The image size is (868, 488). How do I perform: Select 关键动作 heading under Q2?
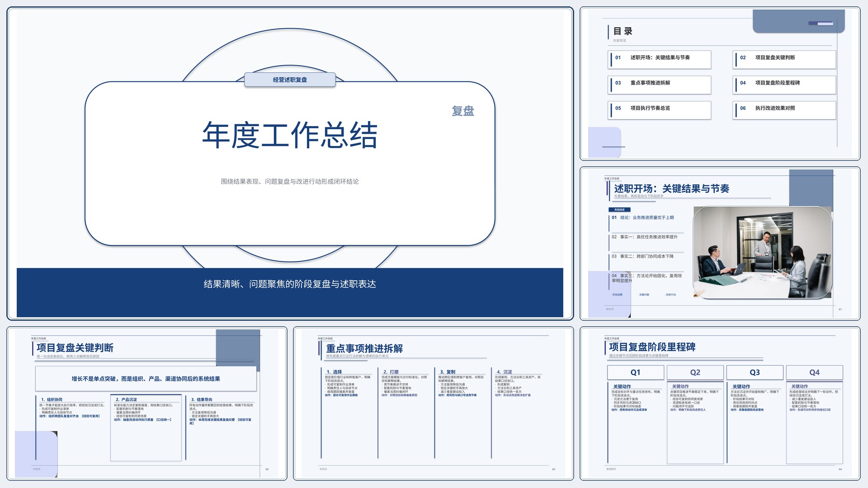click(x=680, y=387)
